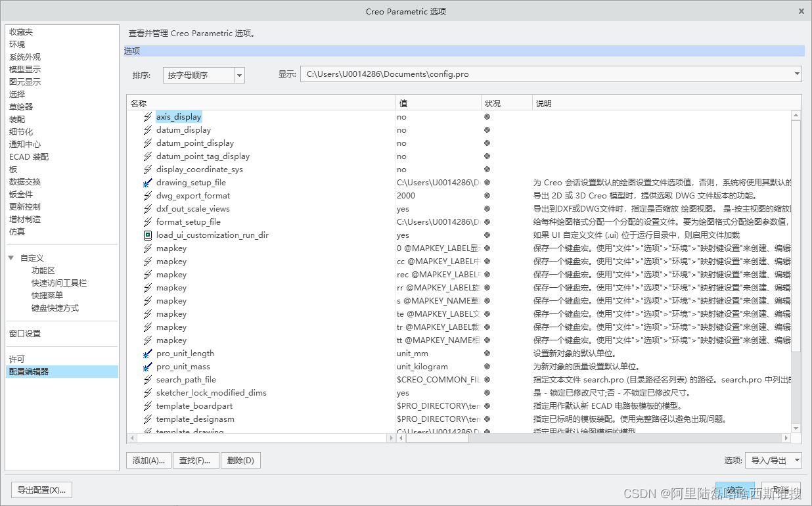
Task: Select the mapkey row with value starting 'cc'
Action: coord(460,262)
